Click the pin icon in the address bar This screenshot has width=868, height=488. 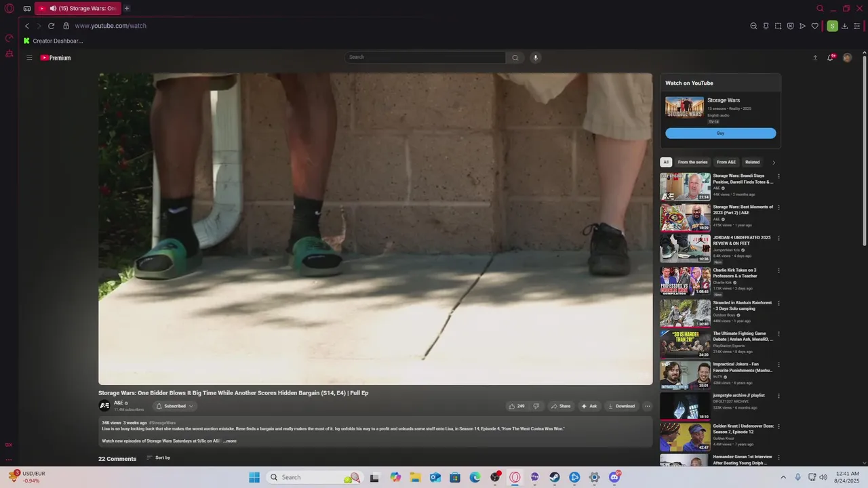[766, 26]
